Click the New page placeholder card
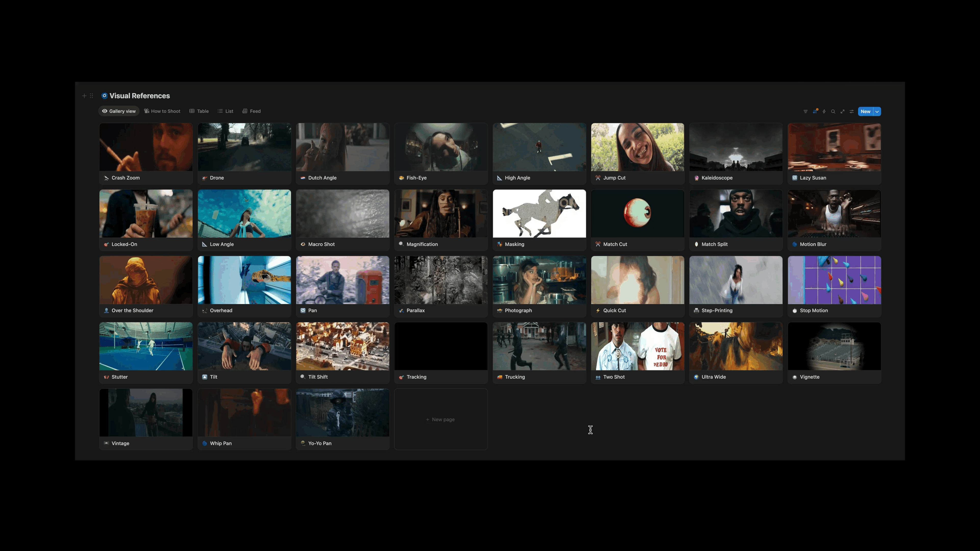 440,419
